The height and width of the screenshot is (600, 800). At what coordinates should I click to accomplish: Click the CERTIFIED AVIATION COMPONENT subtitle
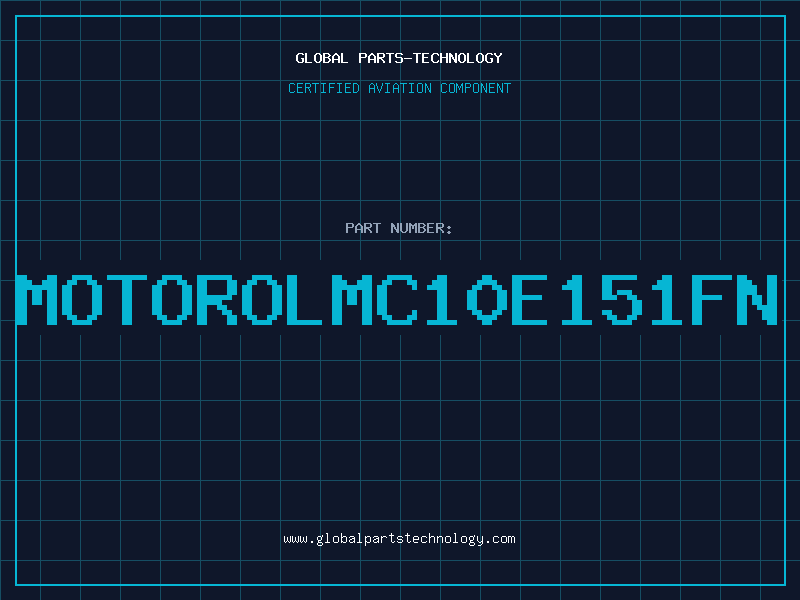399,88
